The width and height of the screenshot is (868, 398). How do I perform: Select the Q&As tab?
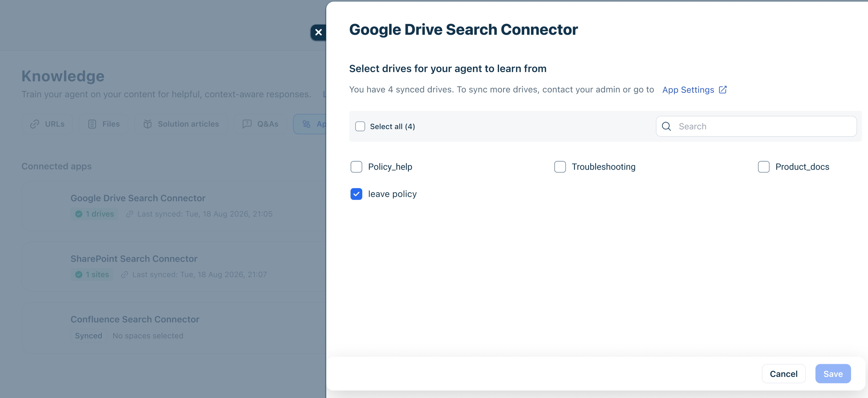tap(261, 124)
